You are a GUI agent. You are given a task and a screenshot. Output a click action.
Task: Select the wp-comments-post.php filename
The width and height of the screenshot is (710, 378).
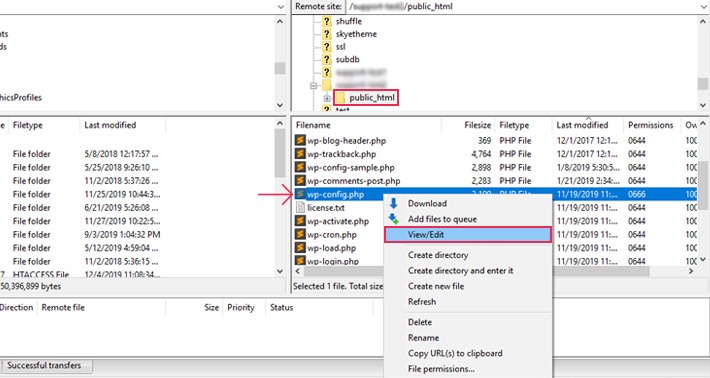(x=354, y=181)
